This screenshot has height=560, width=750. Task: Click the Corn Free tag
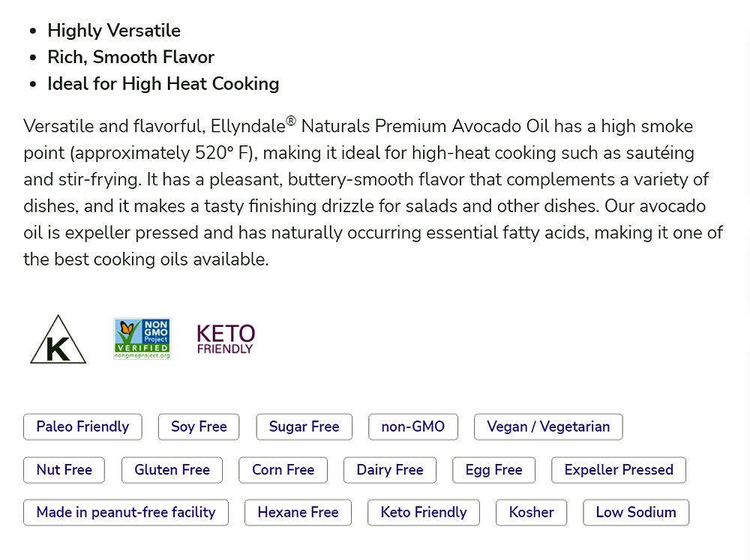(x=283, y=470)
